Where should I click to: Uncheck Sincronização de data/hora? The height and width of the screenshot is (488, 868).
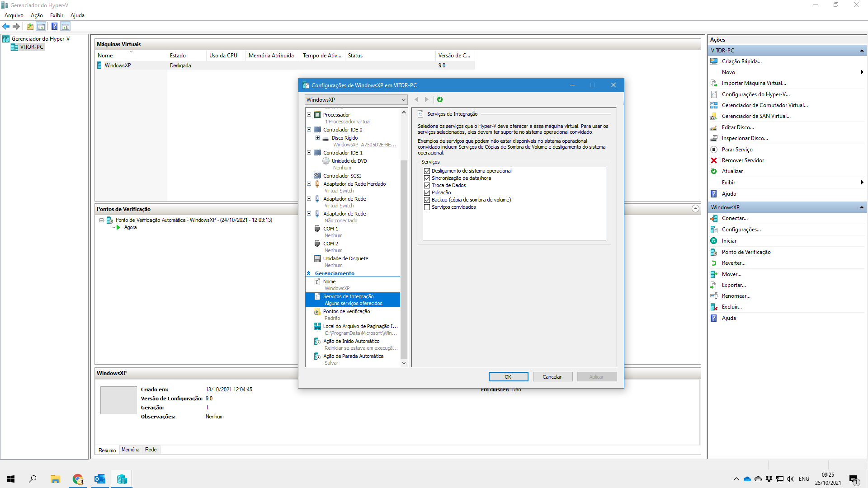[427, 178]
